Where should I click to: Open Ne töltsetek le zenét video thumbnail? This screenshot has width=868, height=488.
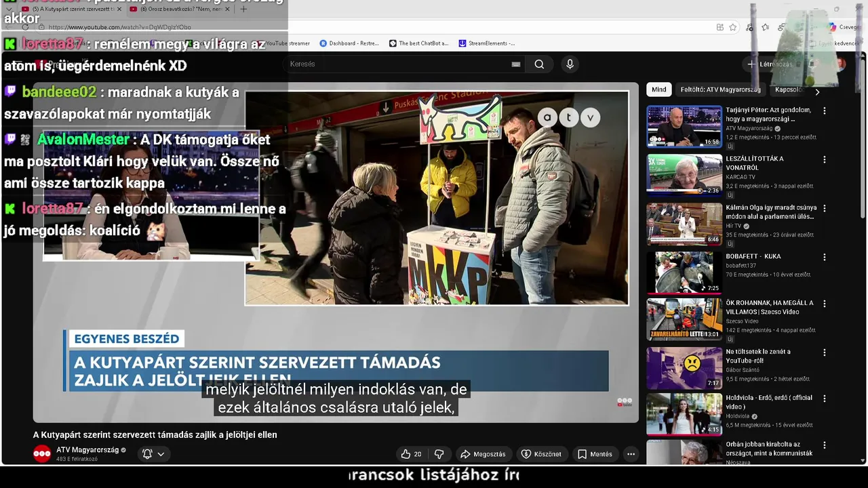pos(684,368)
